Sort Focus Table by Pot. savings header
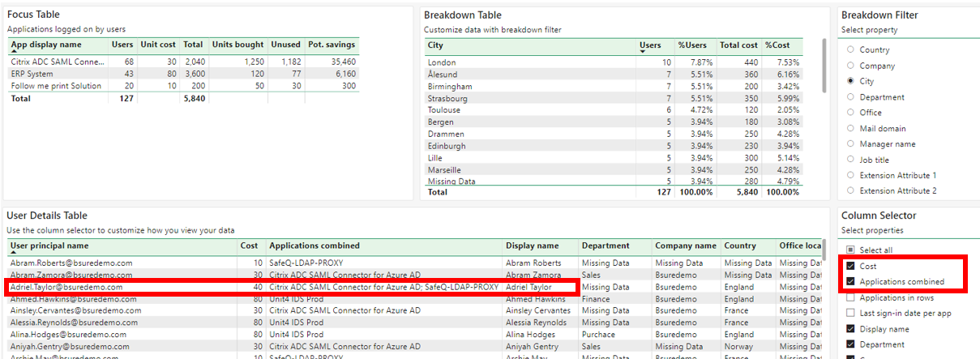This screenshot has height=359, width=980. click(332, 45)
